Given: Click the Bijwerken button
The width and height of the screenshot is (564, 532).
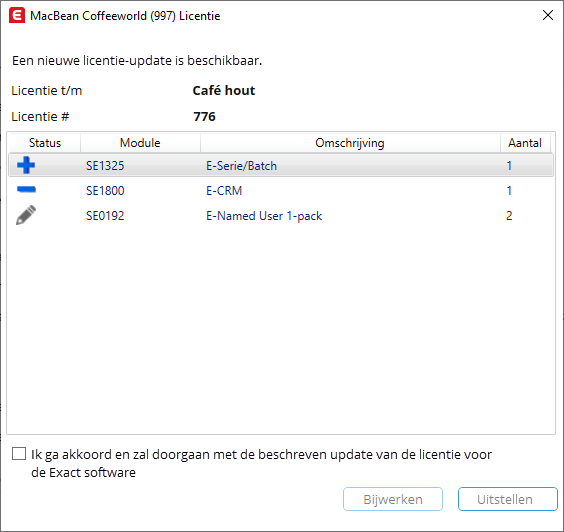Looking at the screenshot, I should tap(393, 499).
